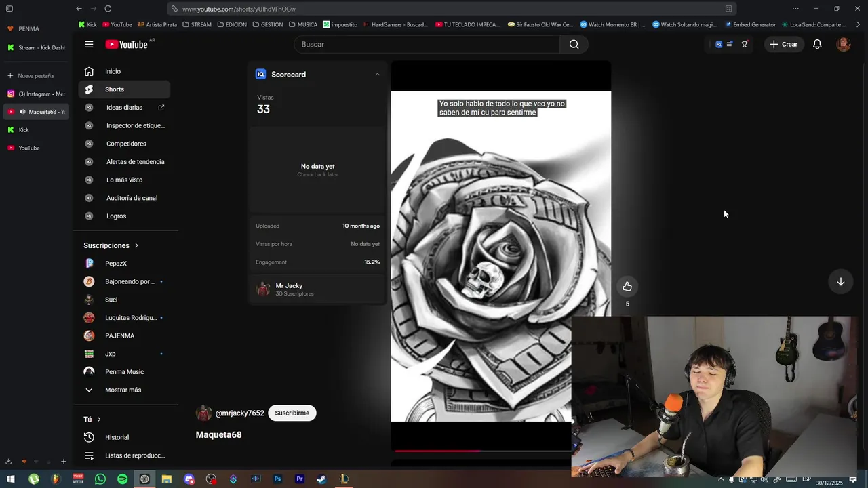Like the short with thumbs-up button
868x488 pixels.
click(x=627, y=287)
